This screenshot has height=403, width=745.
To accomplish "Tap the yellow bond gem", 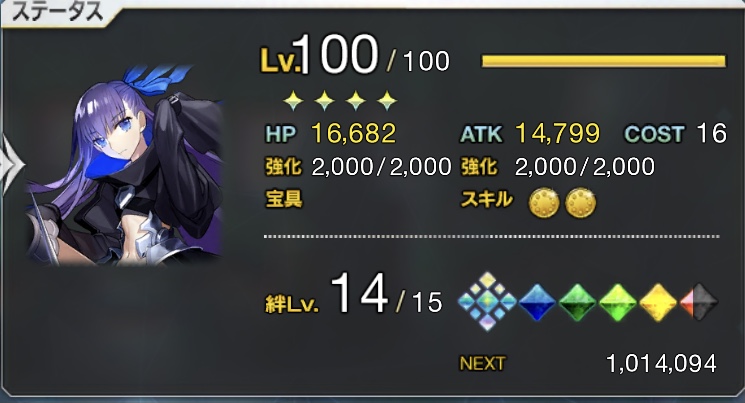I will [x=658, y=302].
